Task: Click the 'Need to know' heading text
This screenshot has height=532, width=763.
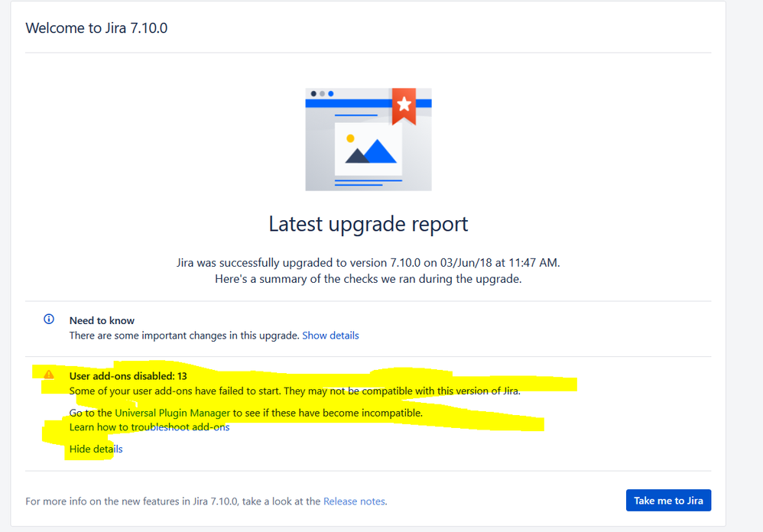Action: tap(102, 320)
